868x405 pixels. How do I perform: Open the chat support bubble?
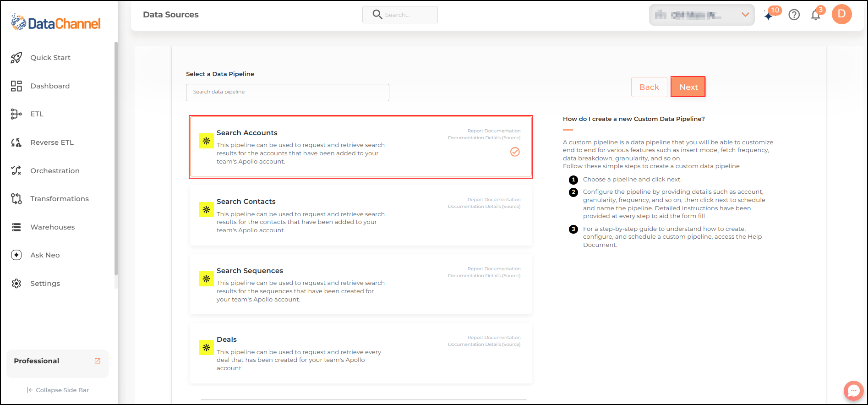point(853,391)
